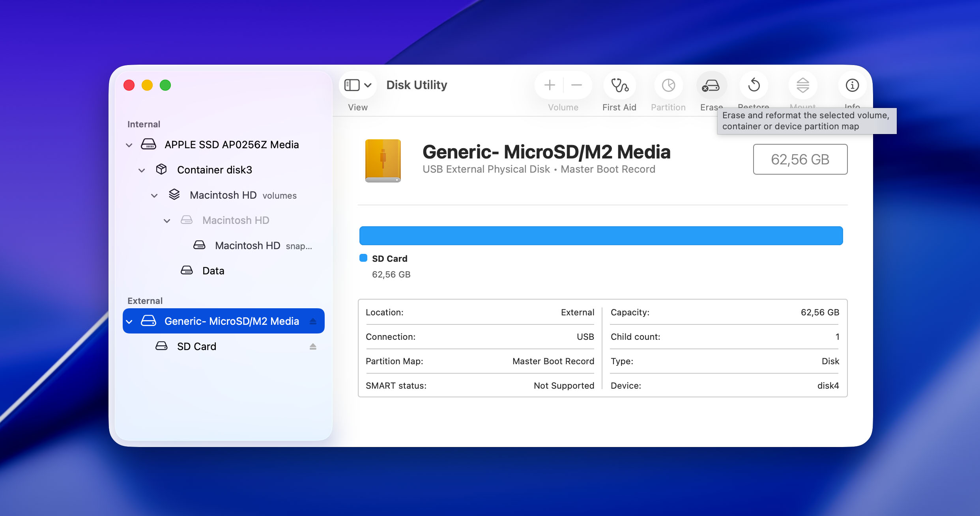Click the Master Boot Record partition map value

553,361
